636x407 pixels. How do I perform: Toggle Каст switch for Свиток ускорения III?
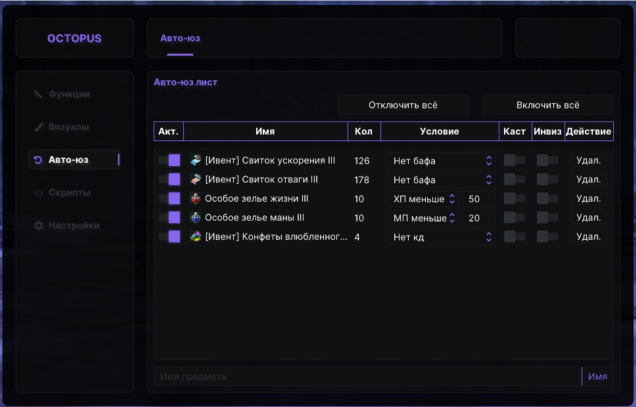(x=514, y=160)
